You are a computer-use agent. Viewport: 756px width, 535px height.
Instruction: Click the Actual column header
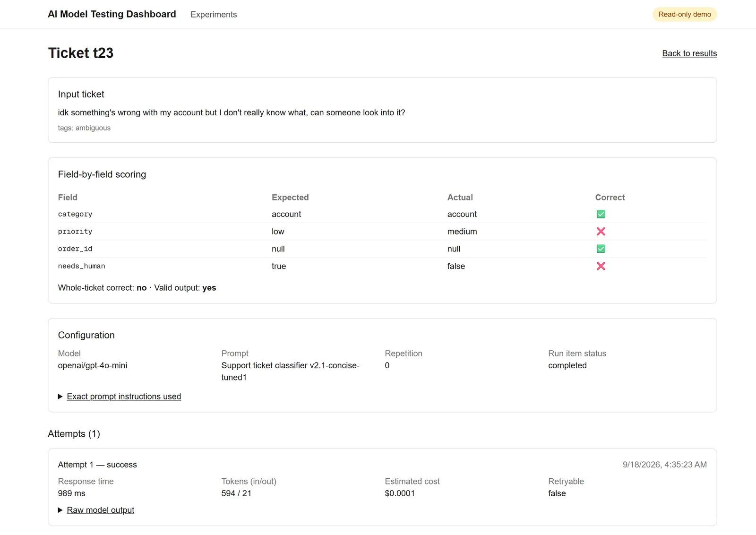460,198
